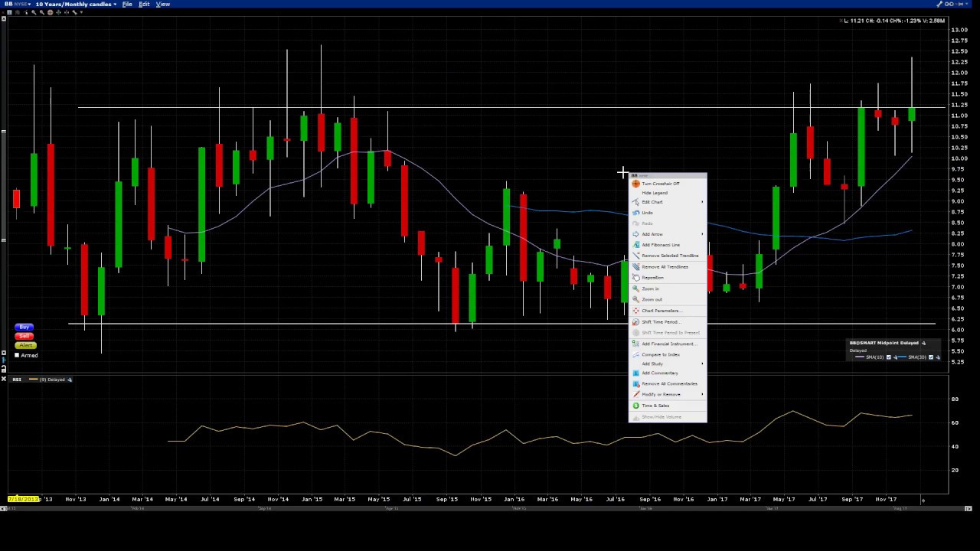Viewport: 980px width, 551px height.
Task: Click the Remove All Commentaries icon
Action: point(635,383)
